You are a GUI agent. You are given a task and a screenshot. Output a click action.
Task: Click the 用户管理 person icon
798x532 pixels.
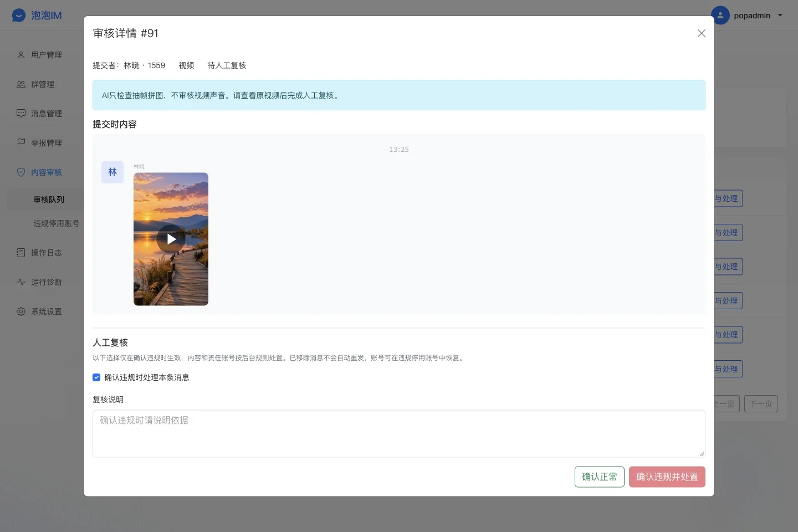click(21, 55)
